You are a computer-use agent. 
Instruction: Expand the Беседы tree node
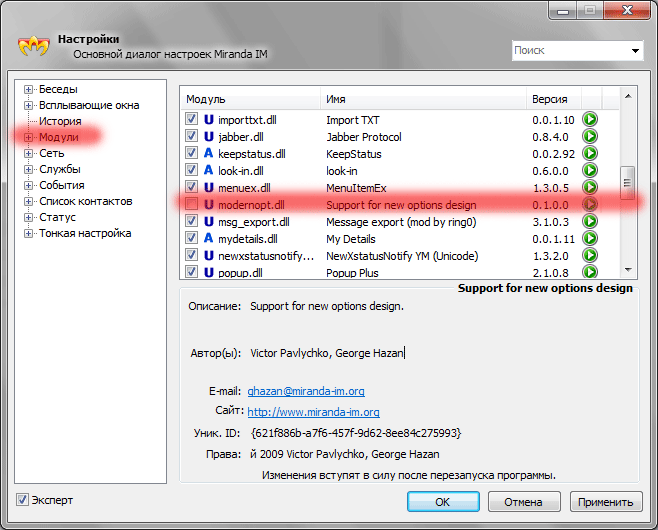point(28,89)
